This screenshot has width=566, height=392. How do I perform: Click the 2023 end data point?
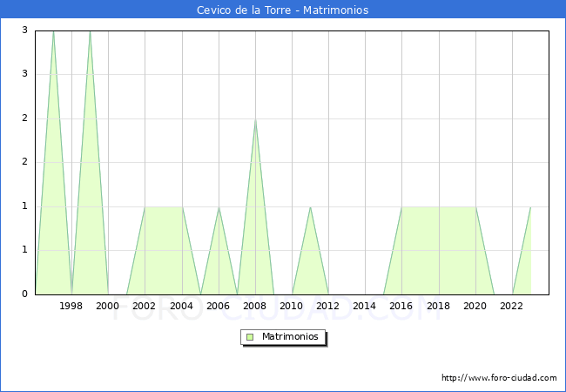tap(530, 206)
